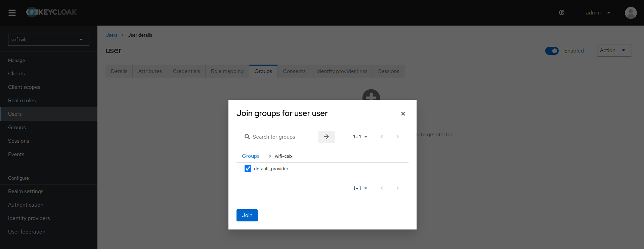Open Groups in the sidebar
Viewport: 644px width, 249px height.
(49, 128)
